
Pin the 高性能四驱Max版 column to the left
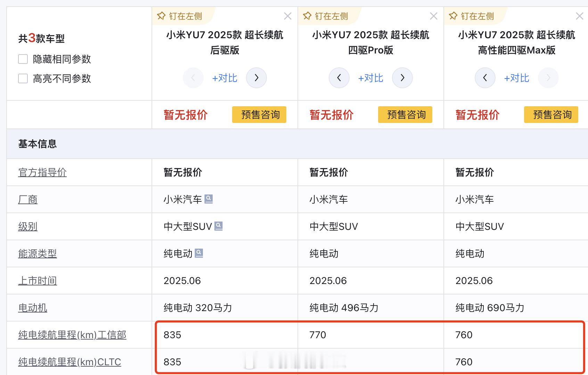tap(472, 16)
